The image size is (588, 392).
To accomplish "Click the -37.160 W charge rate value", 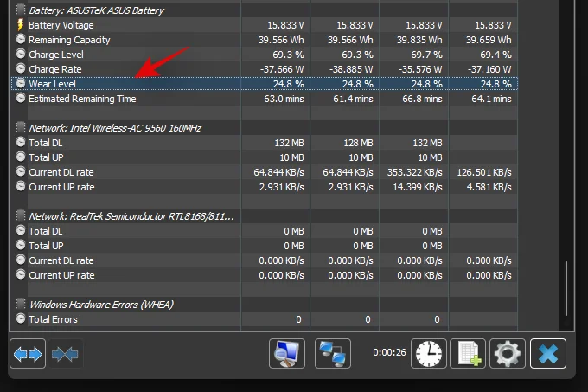I will click(x=489, y=69).
